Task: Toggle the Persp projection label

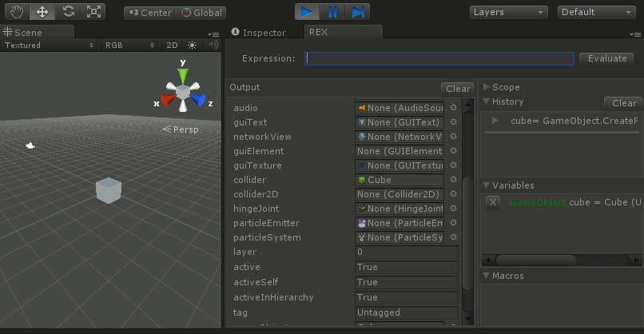Action: pos(181,129)
